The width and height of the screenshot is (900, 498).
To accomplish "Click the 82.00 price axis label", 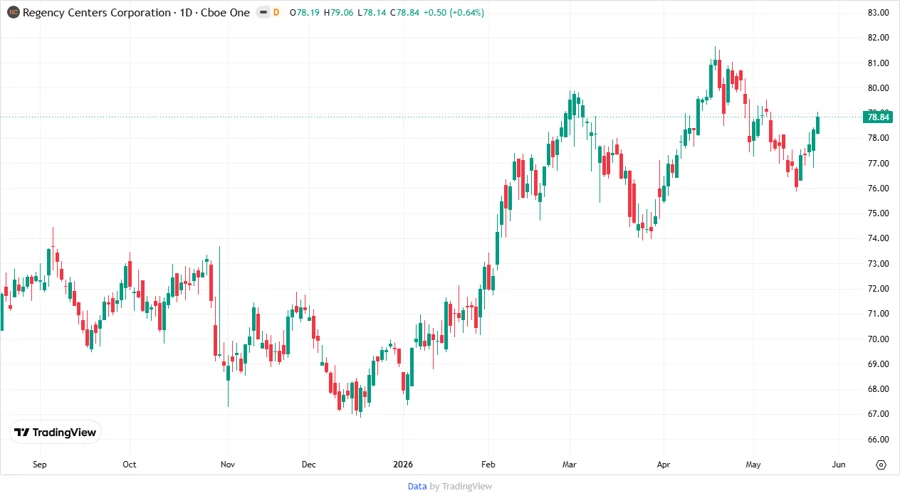I will pos(878,38).
